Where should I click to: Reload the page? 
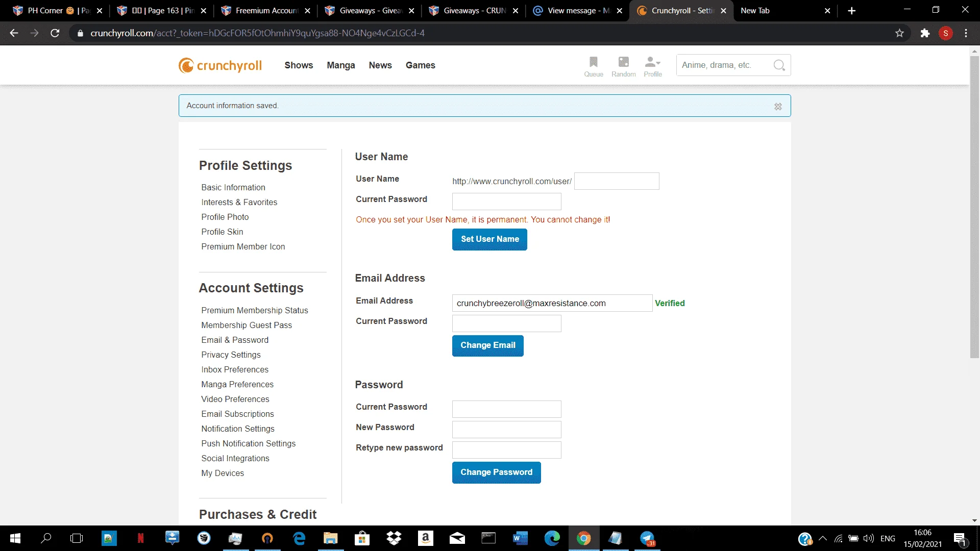55,33
